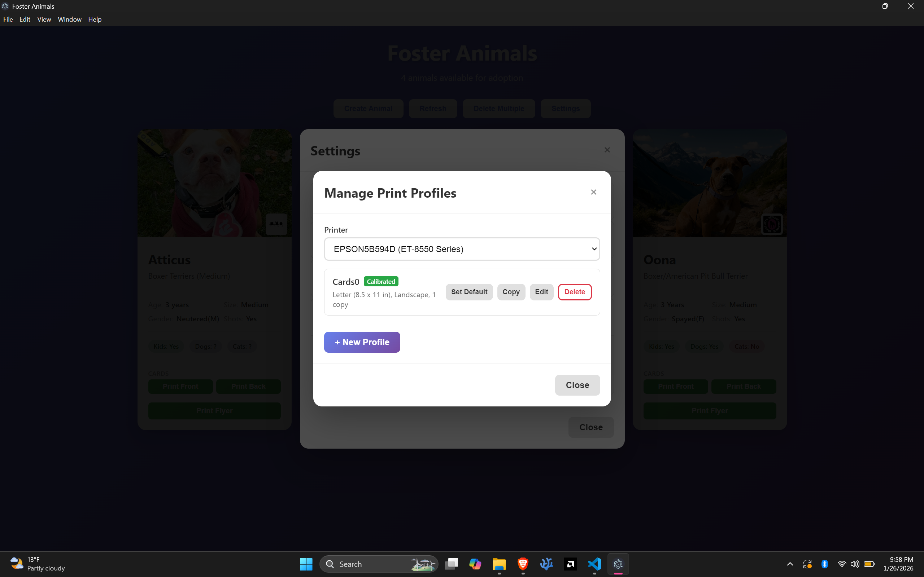Close the Manage Print Profiles dialog X
This screenshot has height=577, width=924.
593,192
